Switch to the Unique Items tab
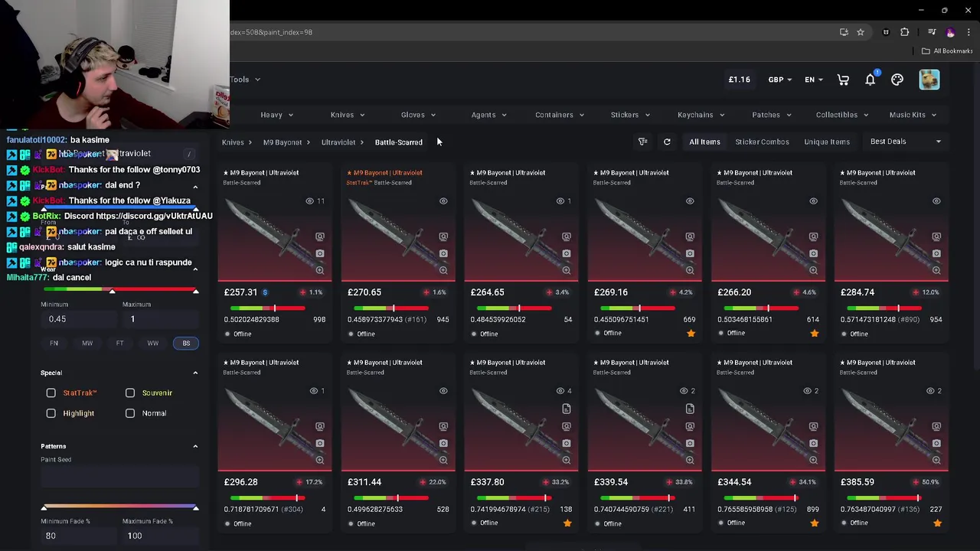The width and height of the screenshot is (980, 551). pos(827,142)
